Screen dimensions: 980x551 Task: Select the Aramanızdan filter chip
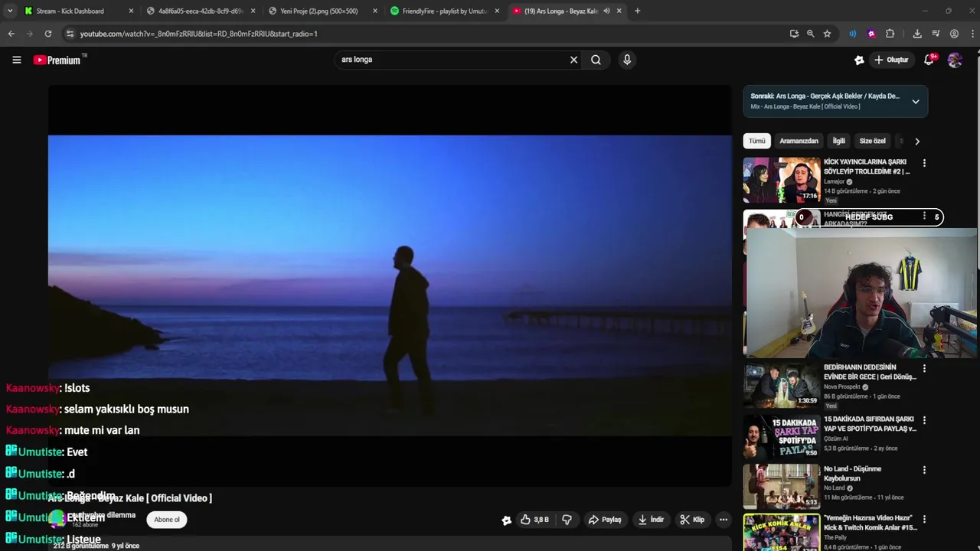(x=799, y=141)
